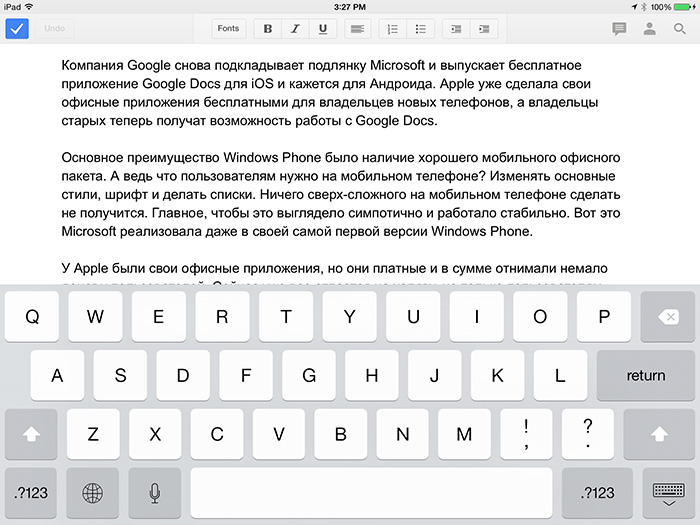Tap the I key
This screenshot has height=525, width=700.
coord(477,317)
